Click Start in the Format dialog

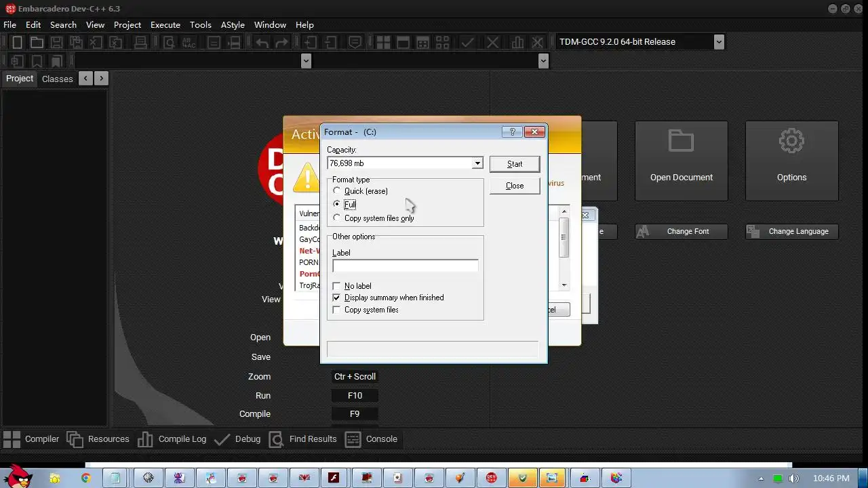[515, 164]
